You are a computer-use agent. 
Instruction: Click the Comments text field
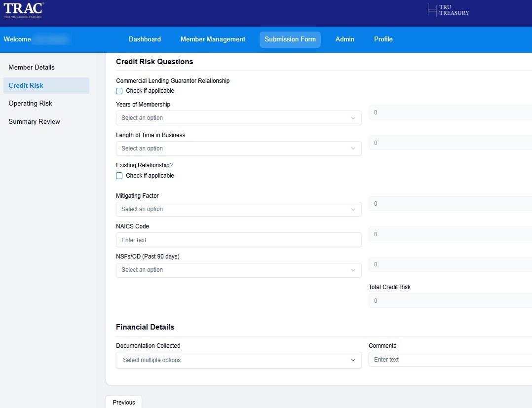point(450,360)
